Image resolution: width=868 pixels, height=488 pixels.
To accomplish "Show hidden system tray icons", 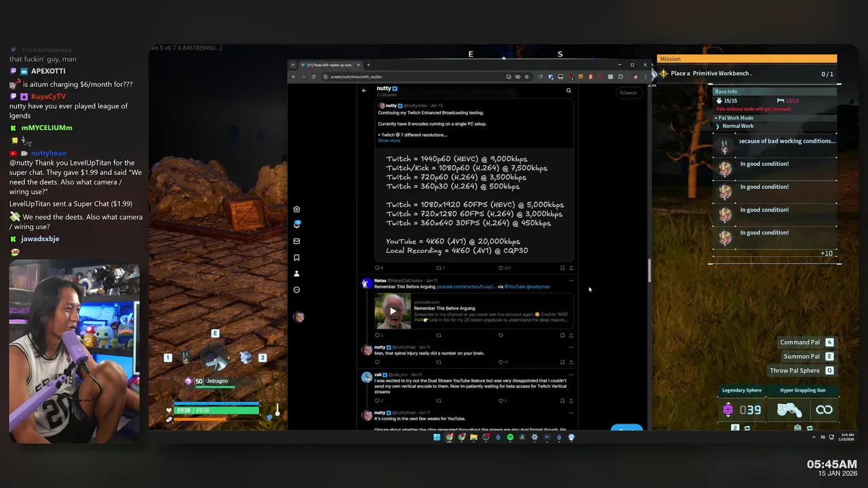I will pos(813,437).
